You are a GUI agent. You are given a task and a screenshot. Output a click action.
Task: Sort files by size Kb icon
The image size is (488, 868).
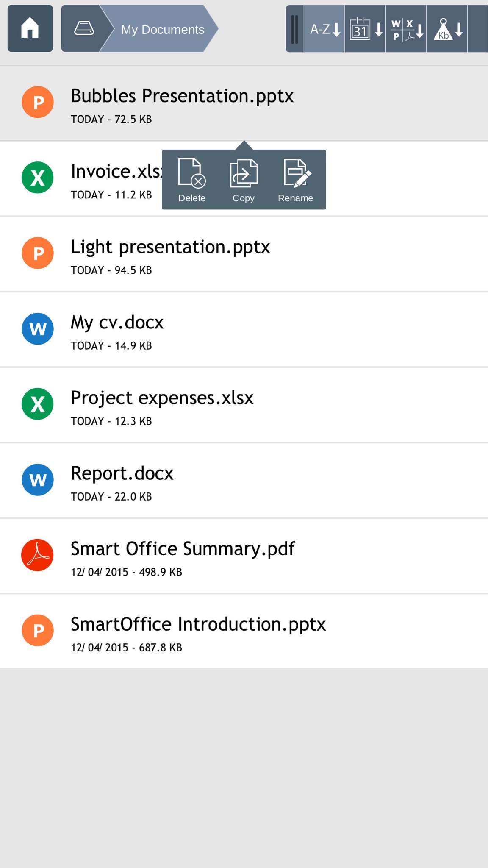tap(447, 29)
